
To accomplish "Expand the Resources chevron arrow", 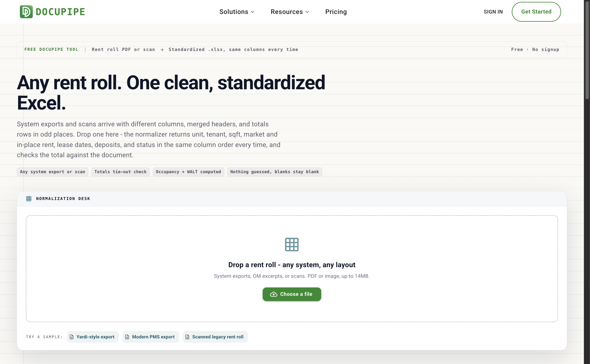I will pyautogui.click(x=307, y=12).
